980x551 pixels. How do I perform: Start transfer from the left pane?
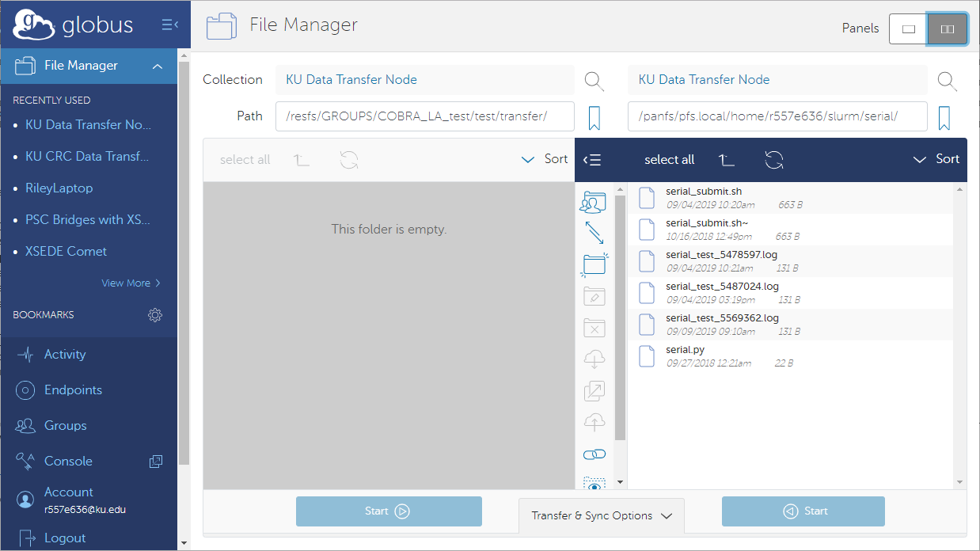coord(389,511)
